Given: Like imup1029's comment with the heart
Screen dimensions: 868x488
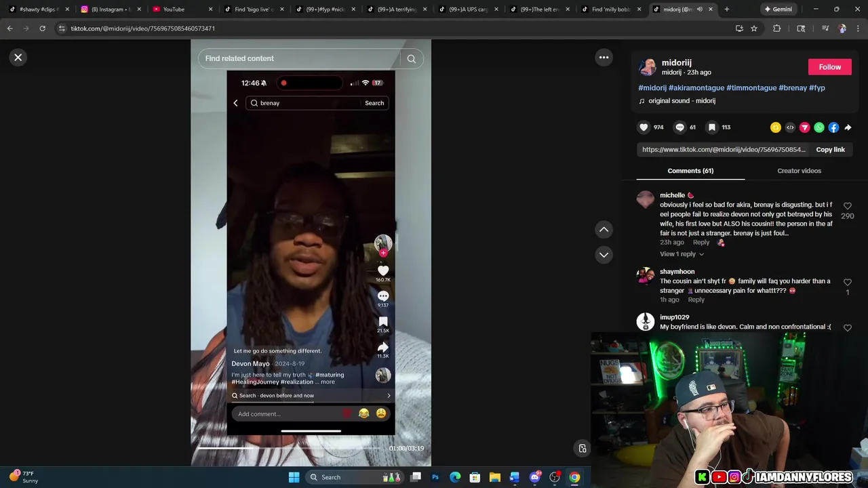Looking at the screenshot, I should tap(847, 328).
